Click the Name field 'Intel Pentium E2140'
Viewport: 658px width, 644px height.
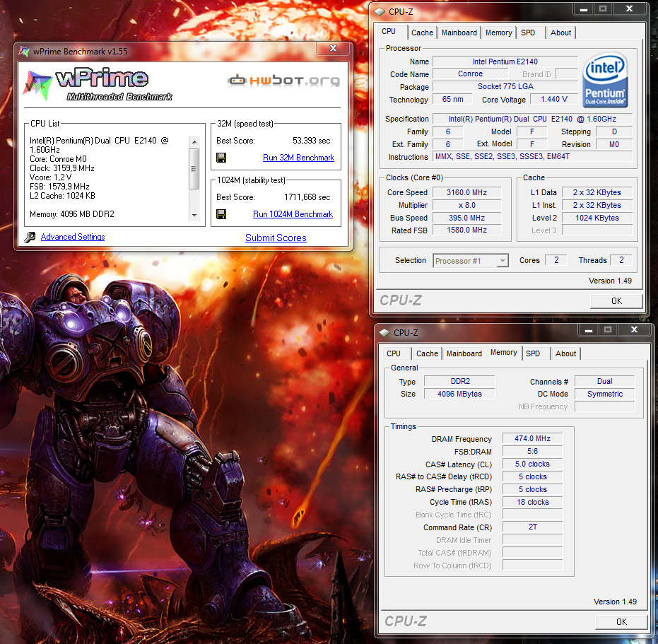coord(505,62)
